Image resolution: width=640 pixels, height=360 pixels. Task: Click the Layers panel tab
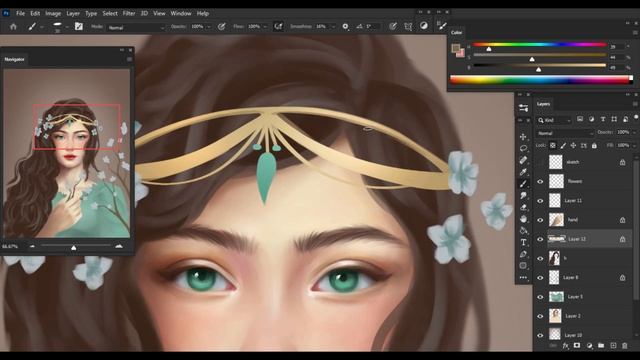coord(543,104)
